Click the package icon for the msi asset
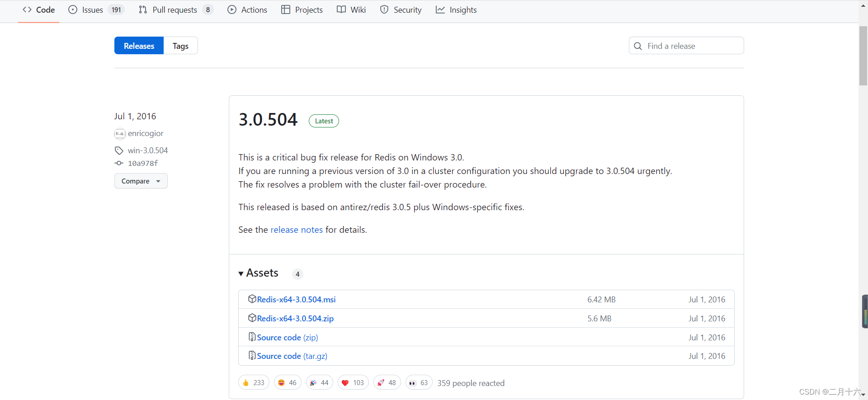This screenshot has height=400, width=868. pyautogui.click(x=252, y=299)
